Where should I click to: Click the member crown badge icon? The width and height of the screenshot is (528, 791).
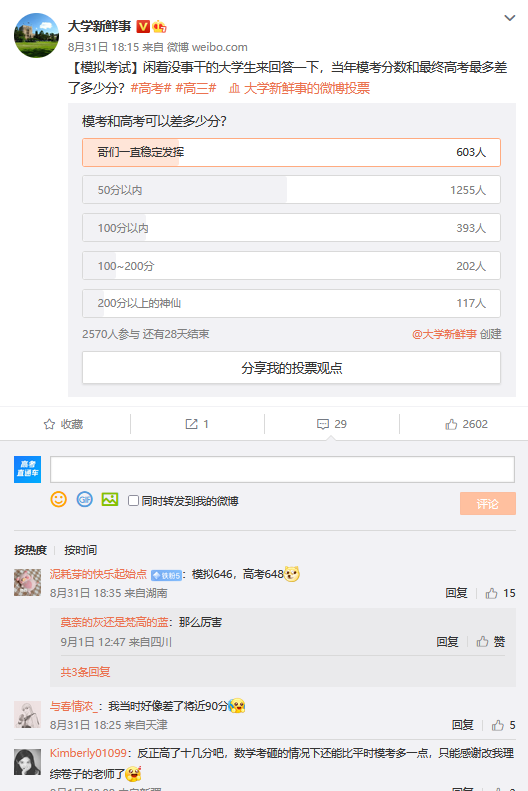[159, 26]
